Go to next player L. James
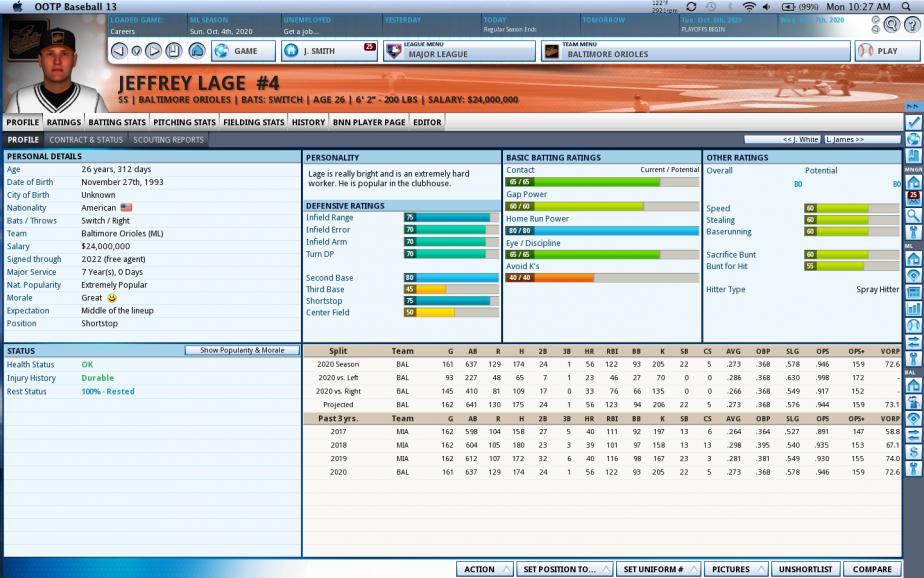 (862, 140)
